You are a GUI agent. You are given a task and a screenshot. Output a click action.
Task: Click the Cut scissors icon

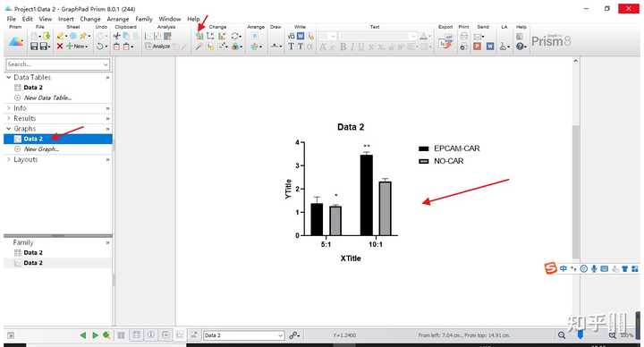(117, 36)
